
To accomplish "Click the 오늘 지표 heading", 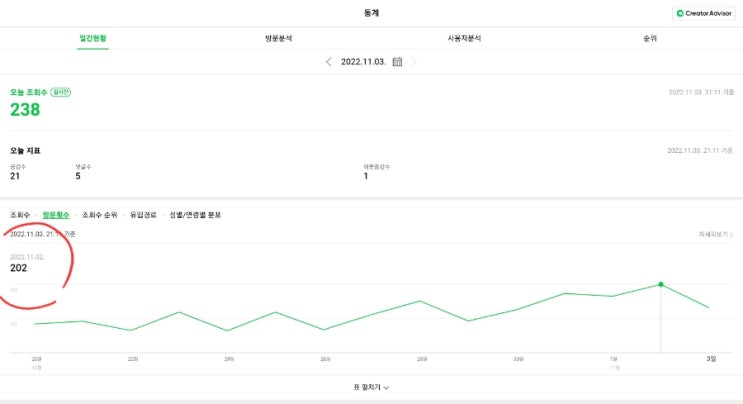I will coord(25,151).
